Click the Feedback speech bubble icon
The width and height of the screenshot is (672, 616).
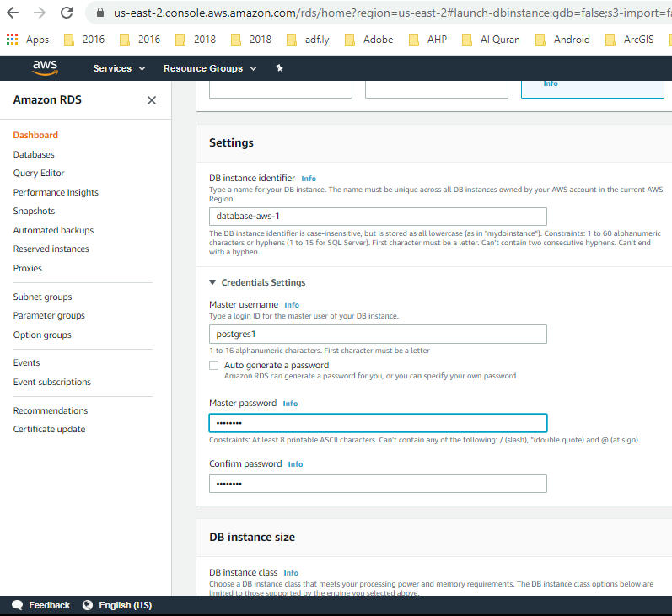[x=18, y=605]
